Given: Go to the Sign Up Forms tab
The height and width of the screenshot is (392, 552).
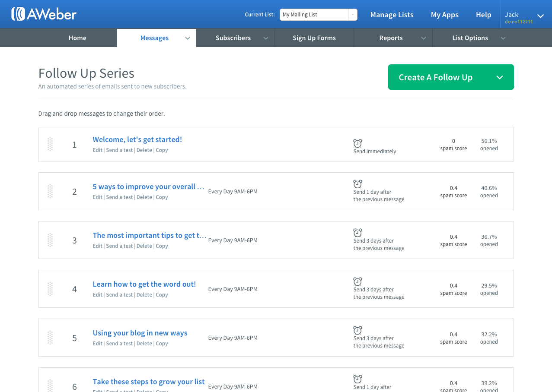Looking at the screenshot, I should click(x=314, y=38).
